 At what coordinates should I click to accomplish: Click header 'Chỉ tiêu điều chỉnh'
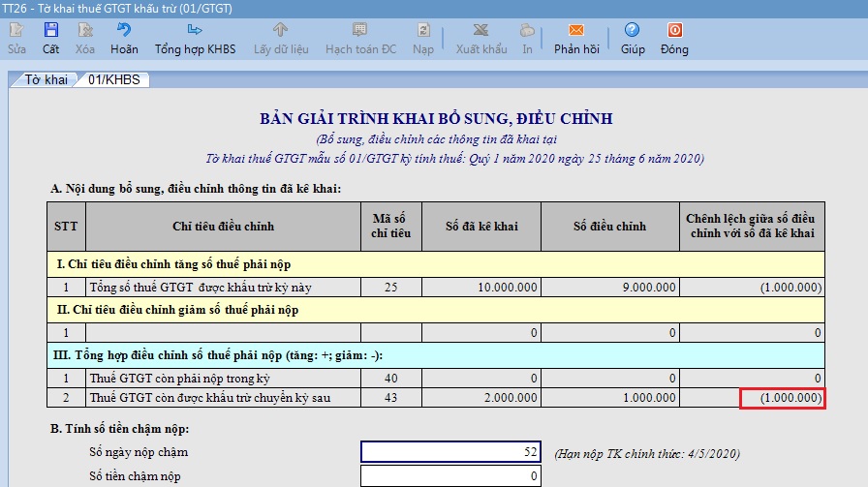coord(223,227)
